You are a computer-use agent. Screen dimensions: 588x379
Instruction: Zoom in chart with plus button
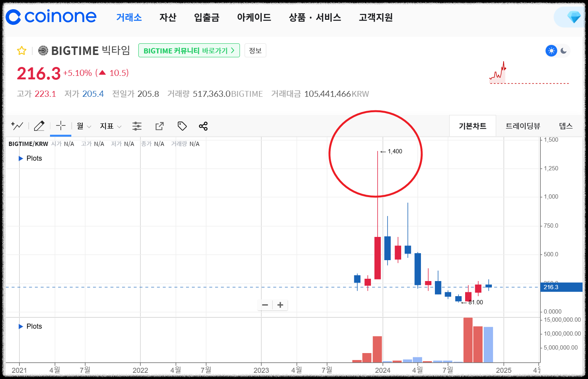tap(280, 305)
